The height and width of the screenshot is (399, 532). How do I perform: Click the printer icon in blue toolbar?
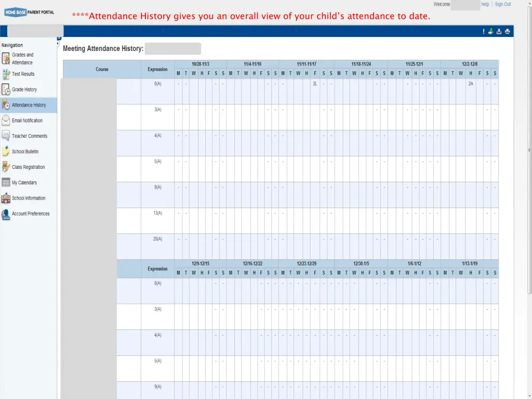(508, 31)
